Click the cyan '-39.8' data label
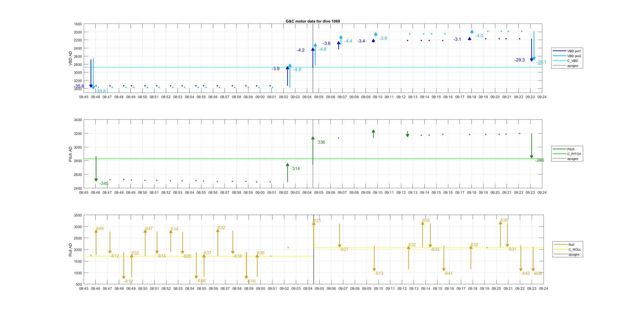This screenshot has width=644, height=319. [x=101, y=91]
